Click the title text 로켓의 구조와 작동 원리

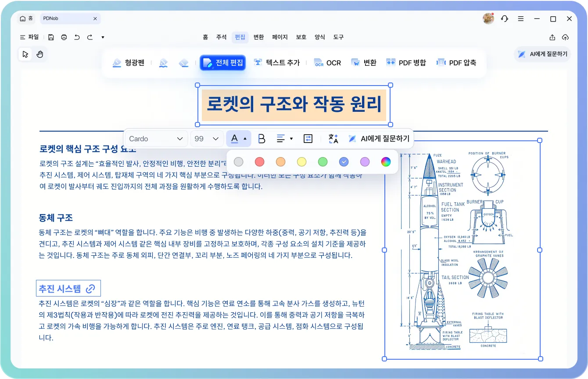pos(294,105)
